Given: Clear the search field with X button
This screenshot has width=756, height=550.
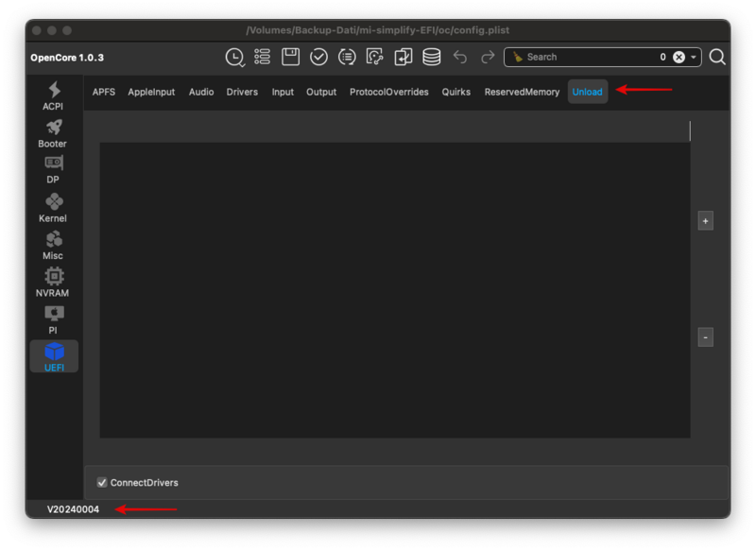Looking at the screenshot, I should pyautogui.click(x=679, y=57).
